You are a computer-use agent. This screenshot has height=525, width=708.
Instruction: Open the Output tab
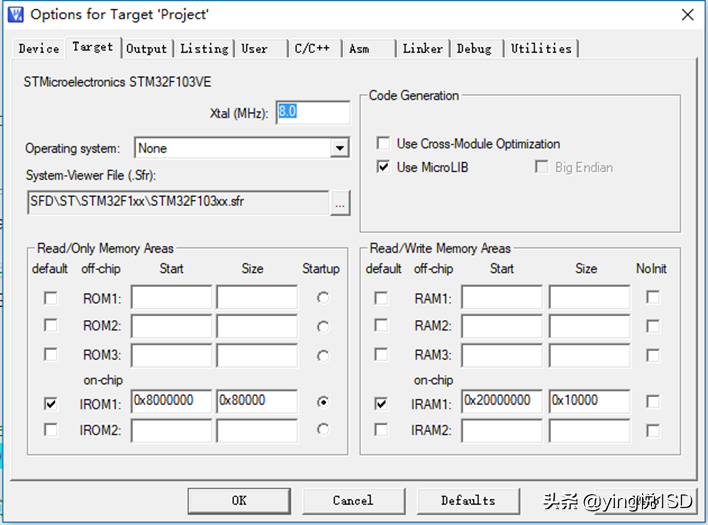(x=146, y=48)
